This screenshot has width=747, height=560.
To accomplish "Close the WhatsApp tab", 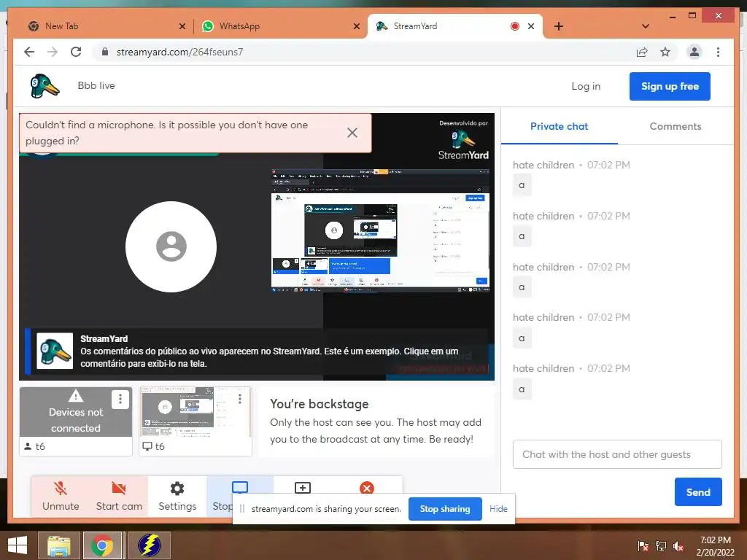I will click(x=356, y=26).
